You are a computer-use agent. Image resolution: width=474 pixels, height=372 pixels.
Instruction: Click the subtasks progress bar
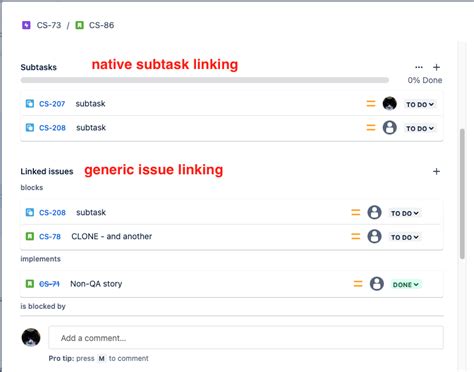click(x=205, y=80)
